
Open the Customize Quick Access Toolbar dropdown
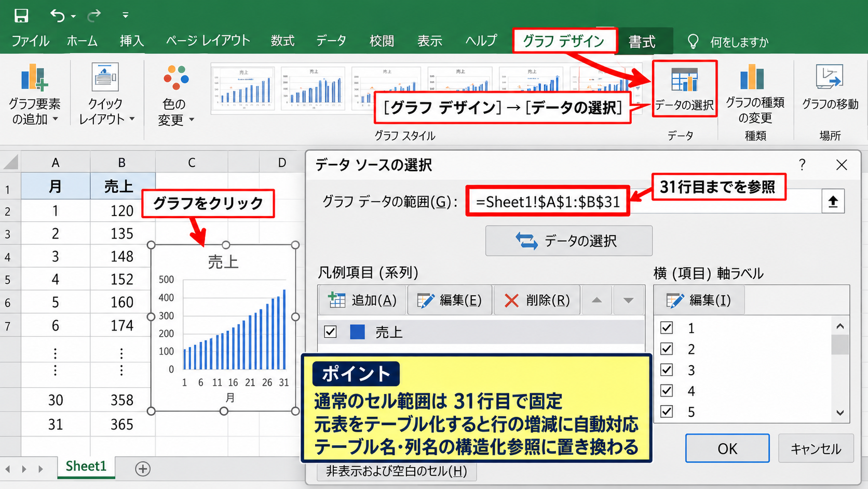[125, 16]
